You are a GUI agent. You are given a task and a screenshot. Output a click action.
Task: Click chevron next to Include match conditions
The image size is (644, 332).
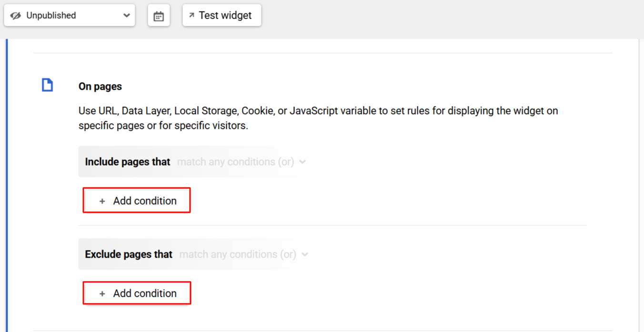pyautogui.click(x=302, y=162)
